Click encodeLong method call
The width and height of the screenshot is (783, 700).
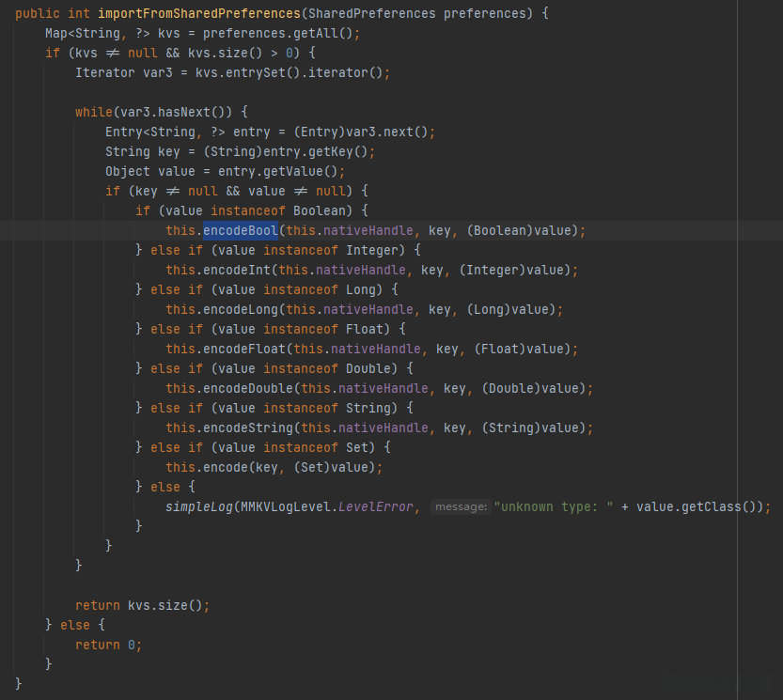[241, 309]
